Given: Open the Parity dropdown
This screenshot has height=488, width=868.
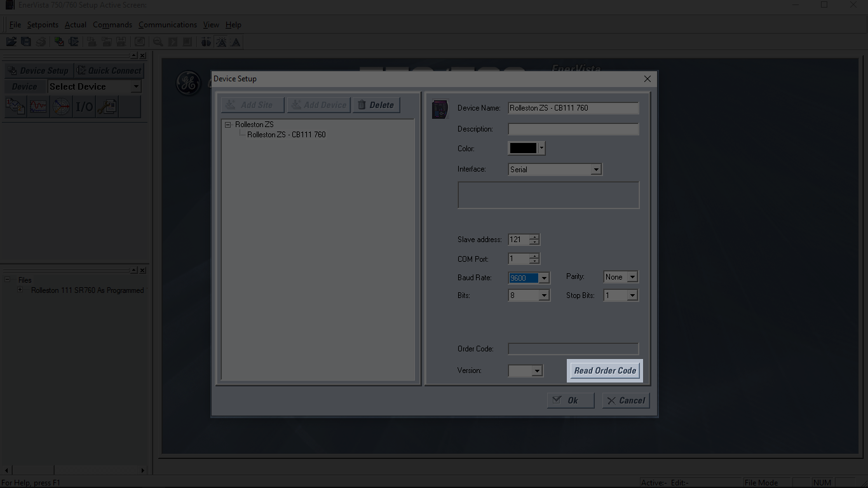Looking at the screenshot, I should (632, 277).
